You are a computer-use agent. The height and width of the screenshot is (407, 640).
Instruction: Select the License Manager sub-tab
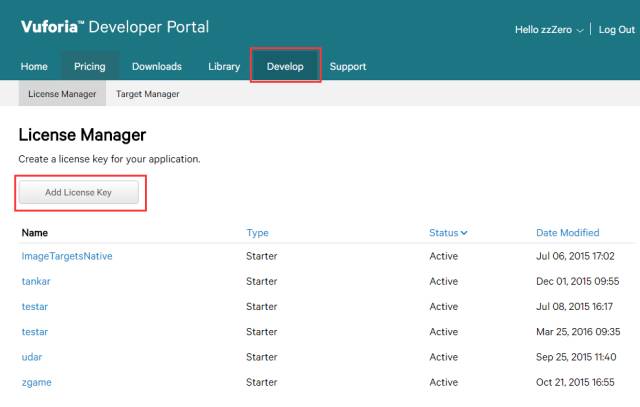[x=62, y=93]
